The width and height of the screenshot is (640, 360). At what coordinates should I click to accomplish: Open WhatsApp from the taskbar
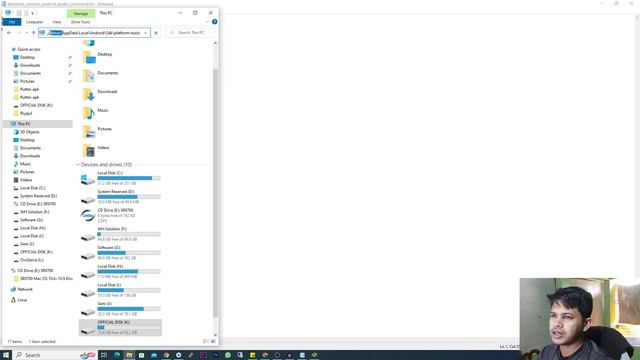(x=228, y=355)
